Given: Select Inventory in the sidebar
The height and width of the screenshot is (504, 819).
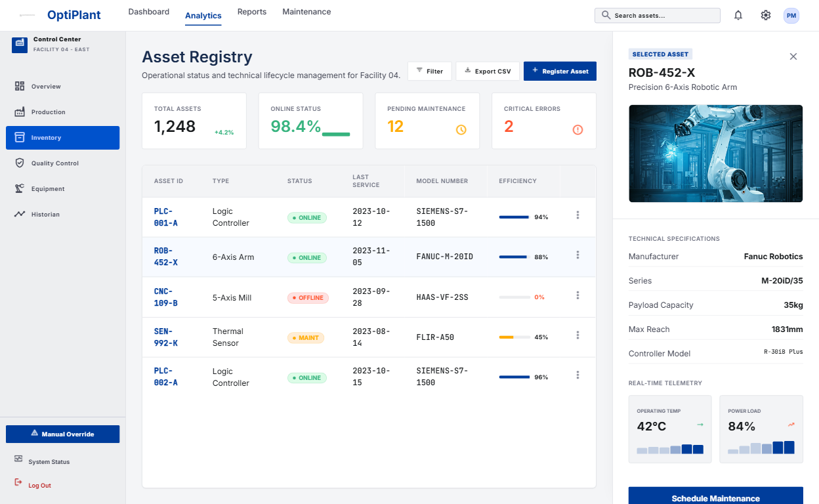Looking at the screenshot, I should pyautogui.click(x=62, y=138).
